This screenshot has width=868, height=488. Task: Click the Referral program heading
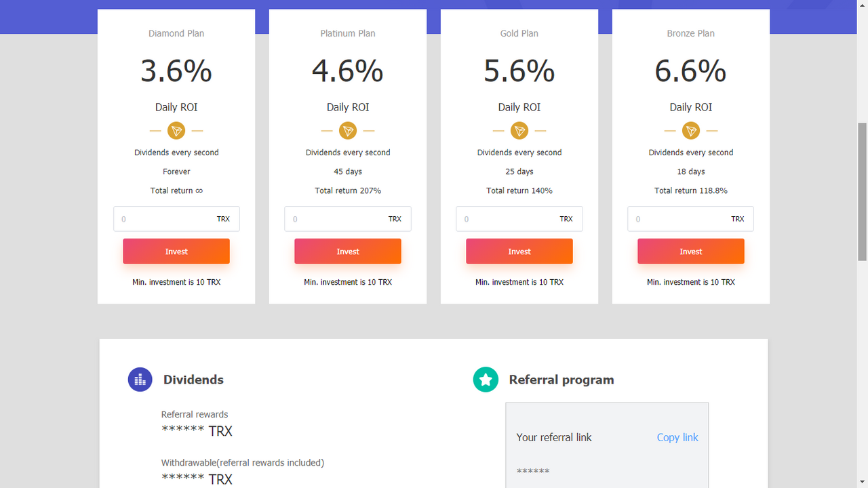[x=561, y=380]
